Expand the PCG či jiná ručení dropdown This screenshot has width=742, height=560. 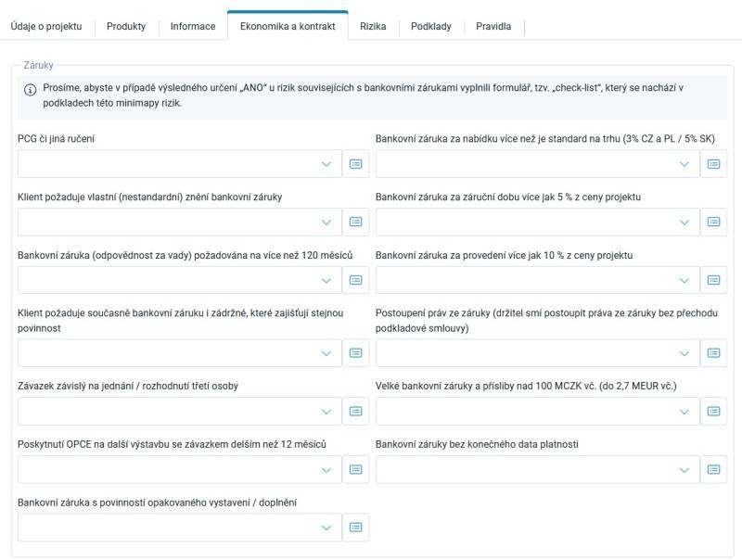coord(179,164)
